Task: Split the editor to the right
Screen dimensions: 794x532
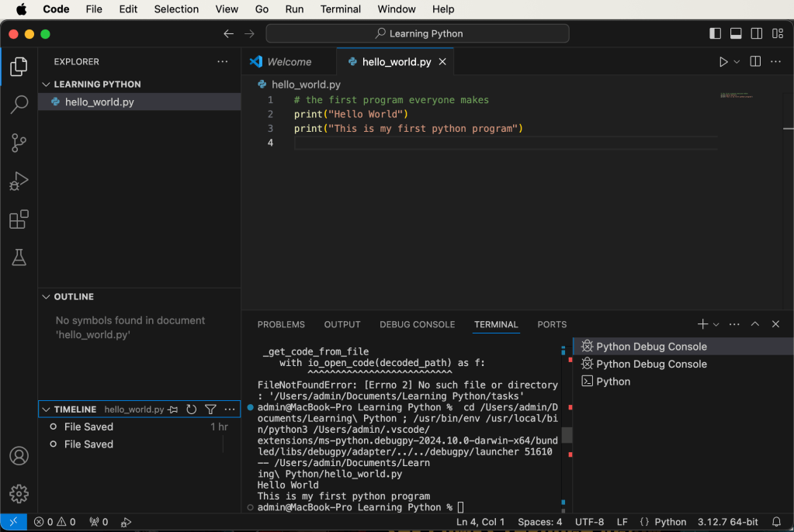Action: point(755,62)
